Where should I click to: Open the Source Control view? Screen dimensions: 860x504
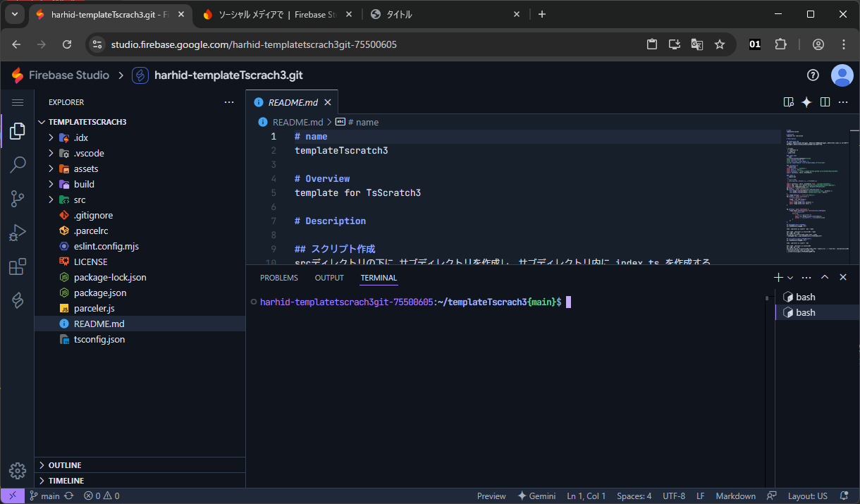click(18, 199)
